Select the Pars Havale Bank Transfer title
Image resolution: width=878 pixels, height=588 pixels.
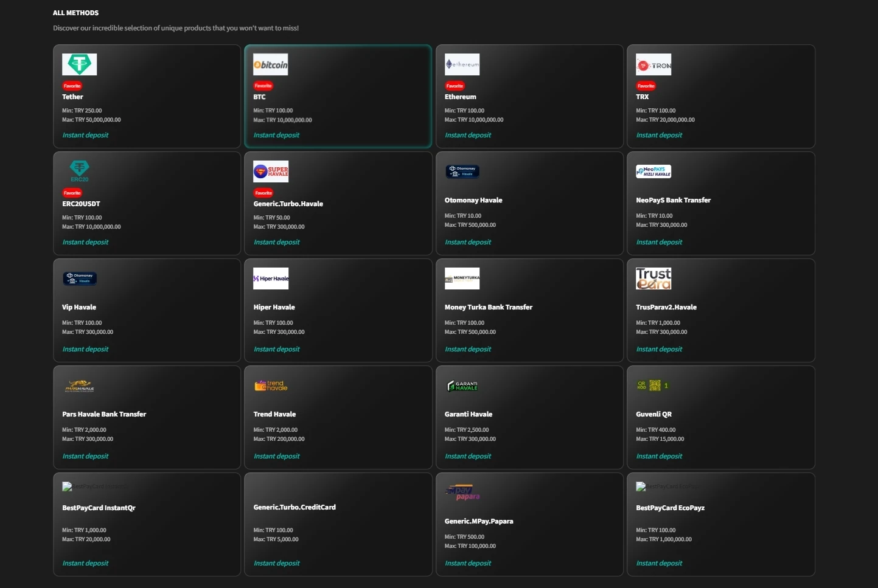pyautogui.click(x=104, y=414)
